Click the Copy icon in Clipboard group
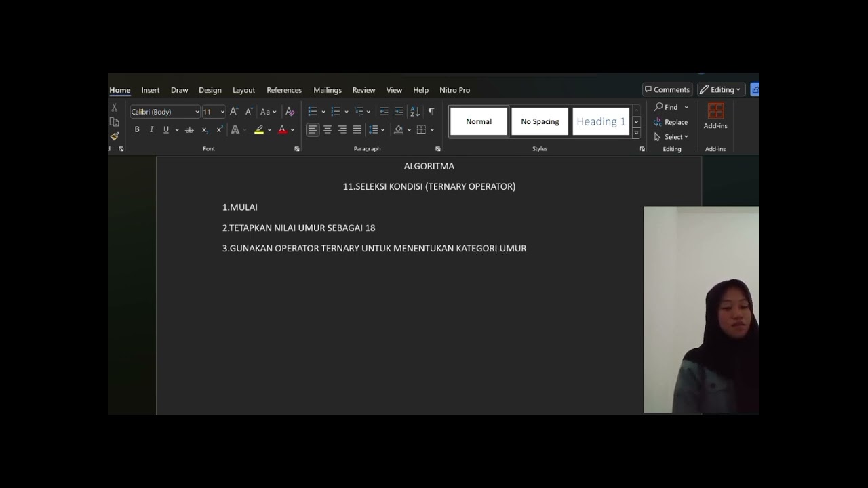 [114, 122]
